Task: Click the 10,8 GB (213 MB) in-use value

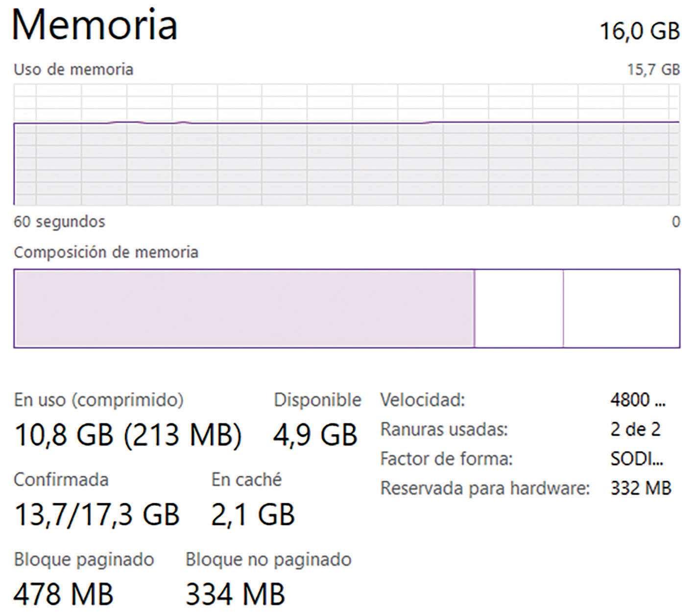Action: coord(128,435)
